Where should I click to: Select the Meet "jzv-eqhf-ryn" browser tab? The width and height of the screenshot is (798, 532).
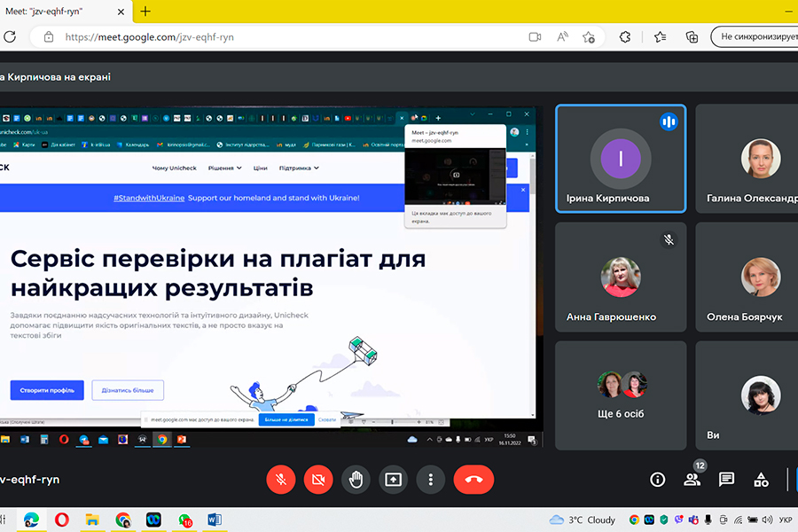[65, 12]
